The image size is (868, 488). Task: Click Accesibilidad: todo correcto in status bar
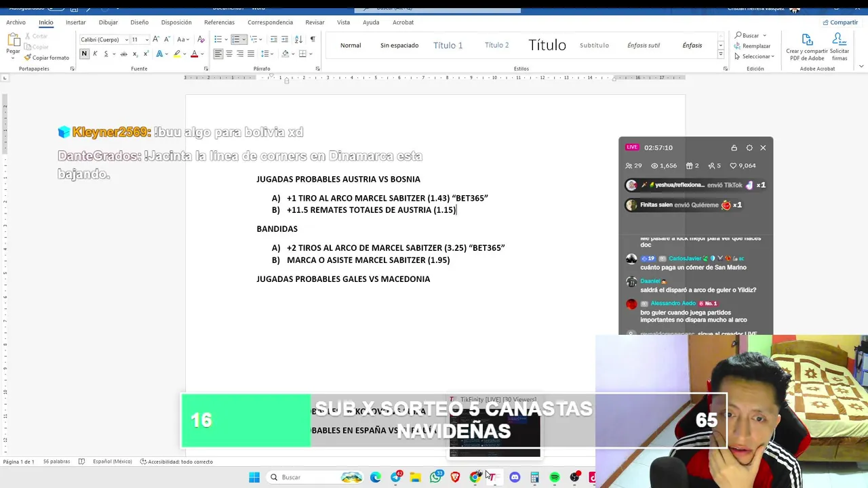point(176,462)
